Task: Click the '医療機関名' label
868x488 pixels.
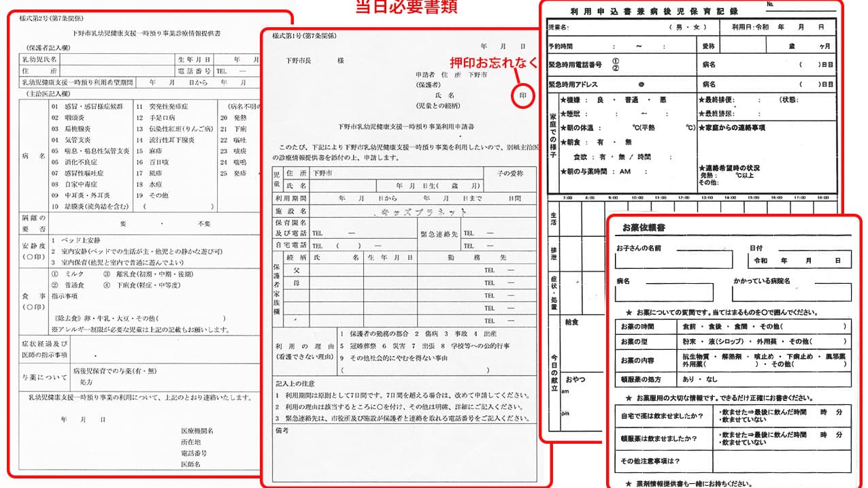Action: [x=197, y=431]
